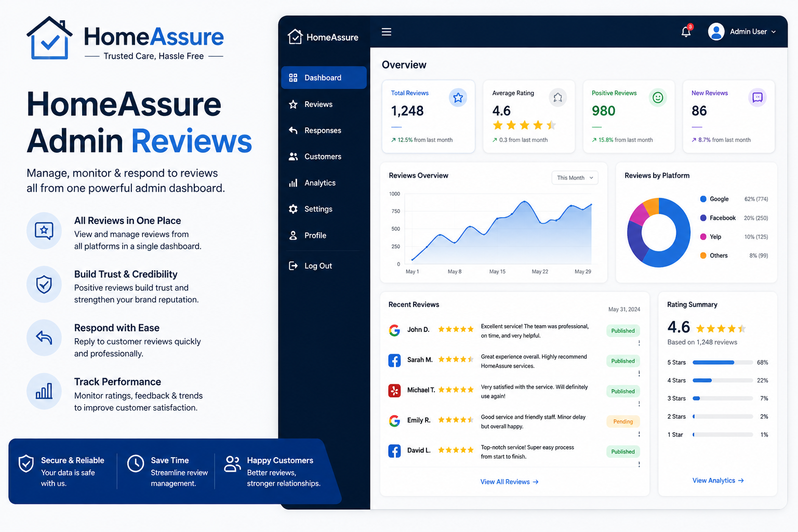798x532 pixels.
Task: Click the Happy Customers people icon
Action: [232, 463]
